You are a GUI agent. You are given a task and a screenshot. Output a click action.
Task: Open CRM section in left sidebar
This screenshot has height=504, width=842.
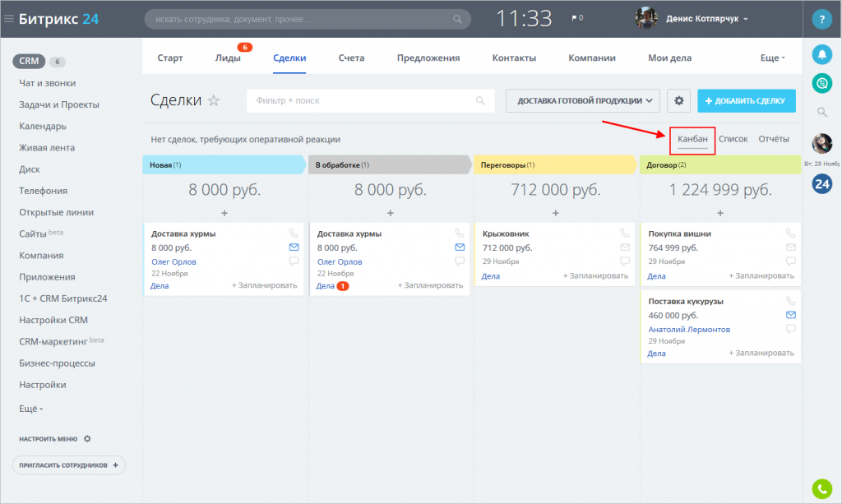29,61
